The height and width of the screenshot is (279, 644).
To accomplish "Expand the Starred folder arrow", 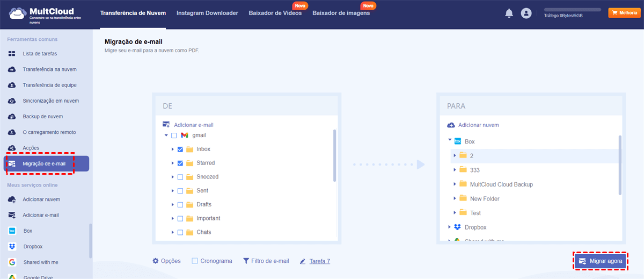I will (x=173, y=163).
